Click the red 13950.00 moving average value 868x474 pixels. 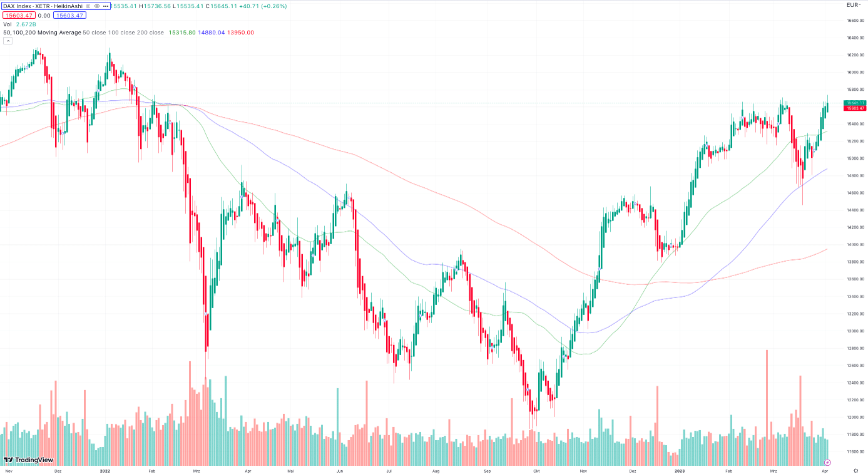click(x=240, y=33)
